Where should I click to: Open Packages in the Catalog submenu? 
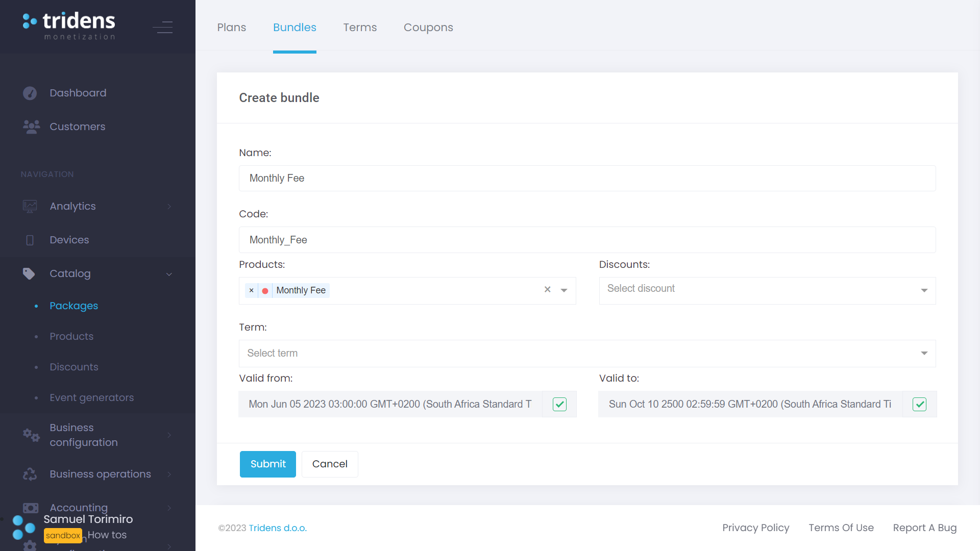click(x=73, y=306)
